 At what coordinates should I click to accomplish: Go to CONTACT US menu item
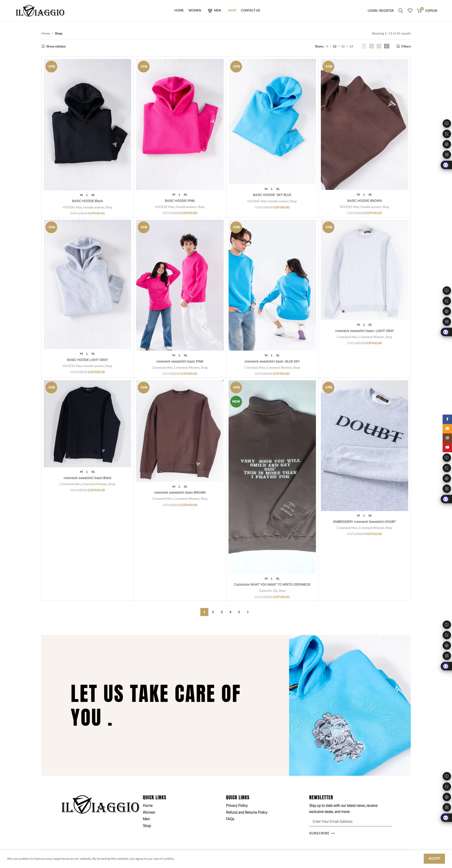coord(251,10)
